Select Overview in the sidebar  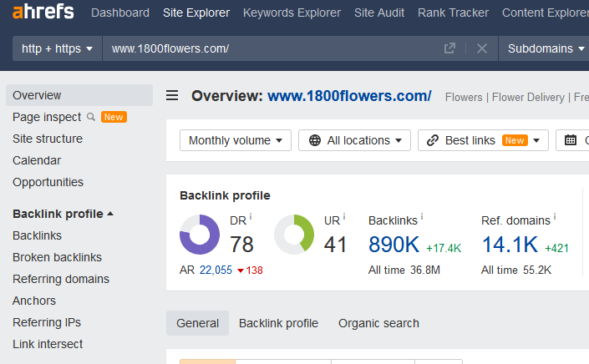pos(79,95)
